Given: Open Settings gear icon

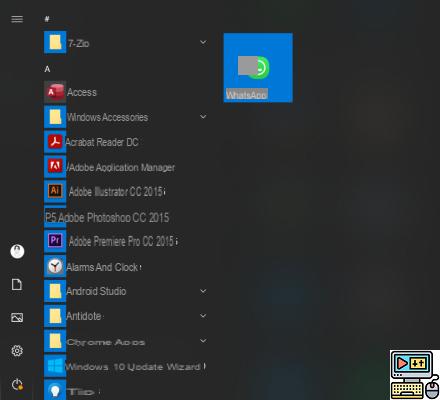Looking at the screenshot, I should click(17, 351).
